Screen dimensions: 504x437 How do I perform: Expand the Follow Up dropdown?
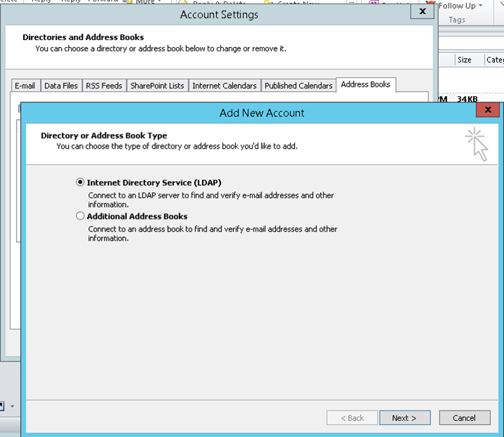pos(480,6)
